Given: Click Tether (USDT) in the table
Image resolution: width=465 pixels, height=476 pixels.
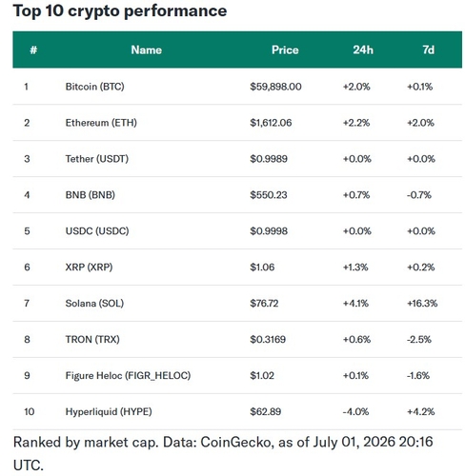Looking at the screenshot, I should tap(97, 159).
